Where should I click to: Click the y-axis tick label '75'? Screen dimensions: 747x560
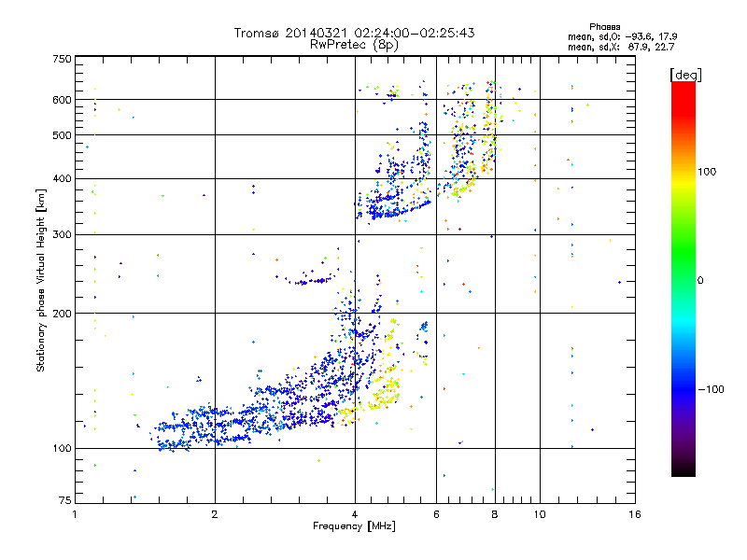coord(65,500)
